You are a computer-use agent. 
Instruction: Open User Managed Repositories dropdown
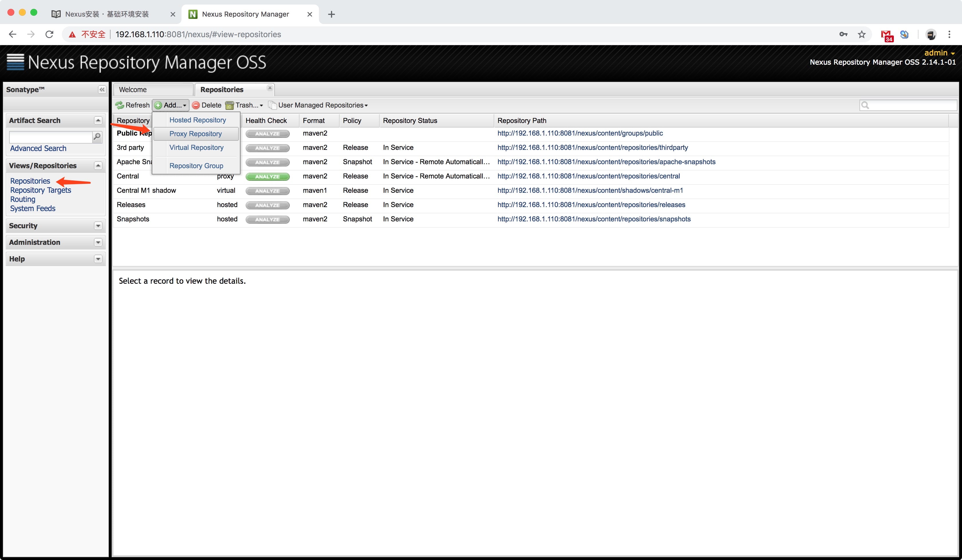pyautogui.click(x=321, y=105)
